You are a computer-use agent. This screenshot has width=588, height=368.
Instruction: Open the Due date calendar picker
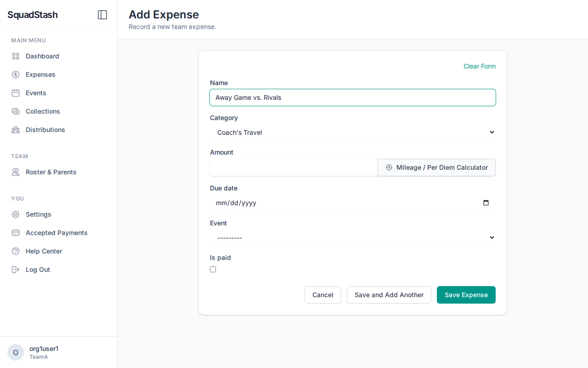486,202
